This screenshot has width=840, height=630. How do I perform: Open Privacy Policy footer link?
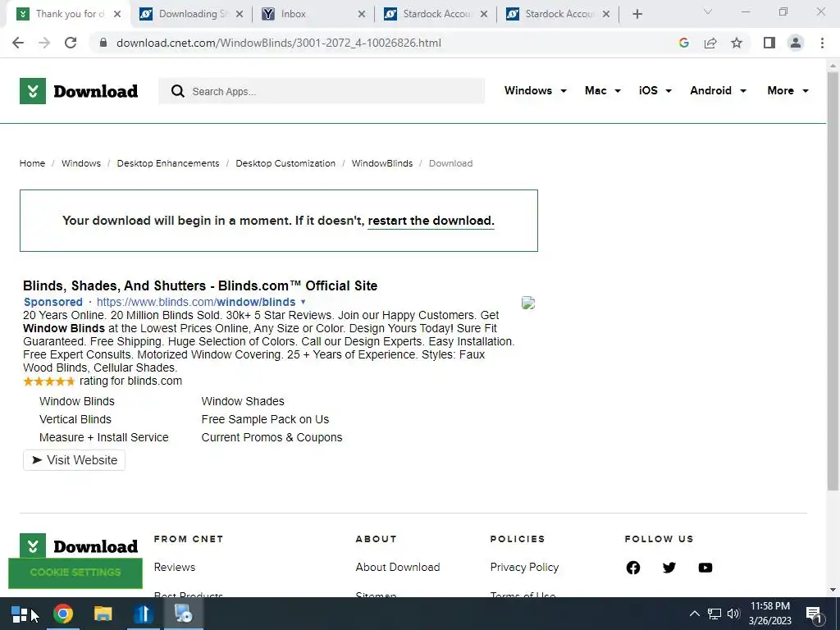click(x=524, y=568)
